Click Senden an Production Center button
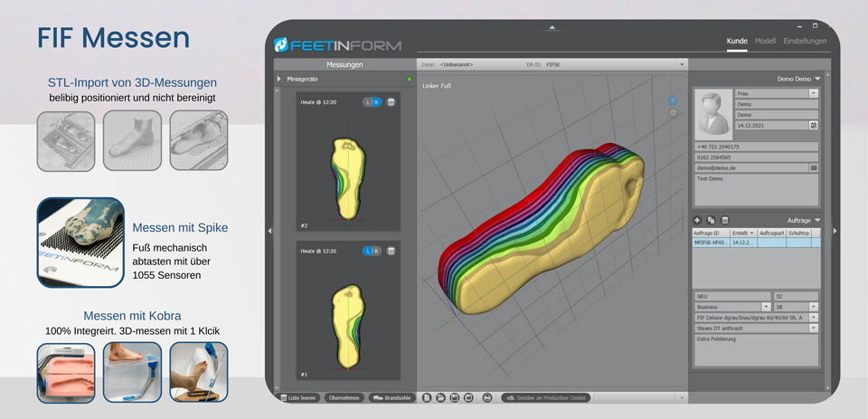Screen dimensions: 868x419 (x=546, y=397)
